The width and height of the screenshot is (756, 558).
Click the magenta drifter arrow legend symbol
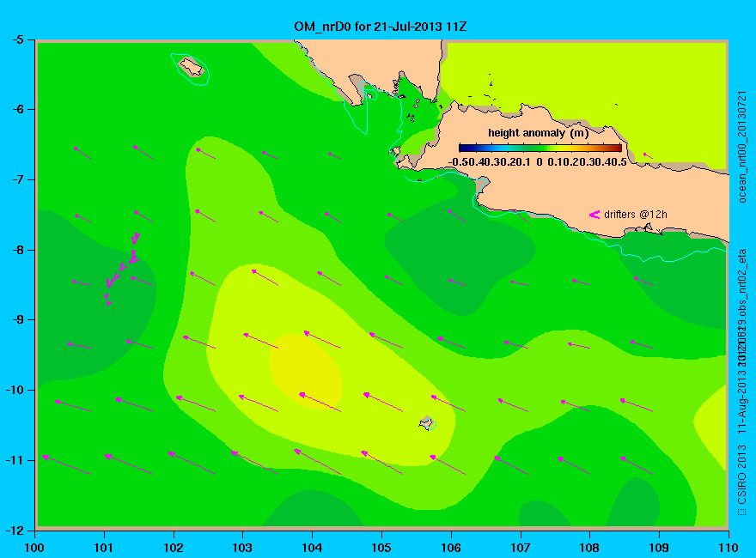(594, 215)
